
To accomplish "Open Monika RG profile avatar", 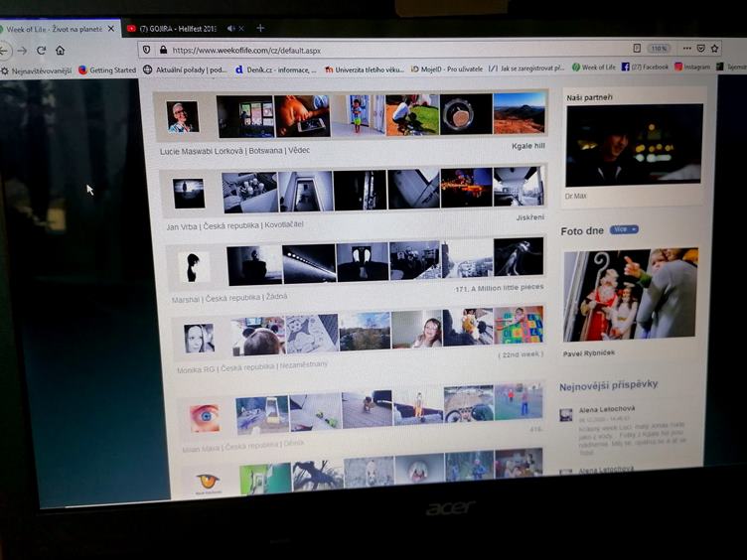I will click(199, 339).
